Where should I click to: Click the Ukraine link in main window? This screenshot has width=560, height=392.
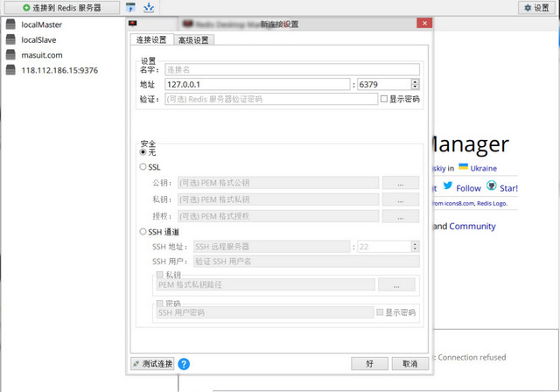(x=484, y=169)
